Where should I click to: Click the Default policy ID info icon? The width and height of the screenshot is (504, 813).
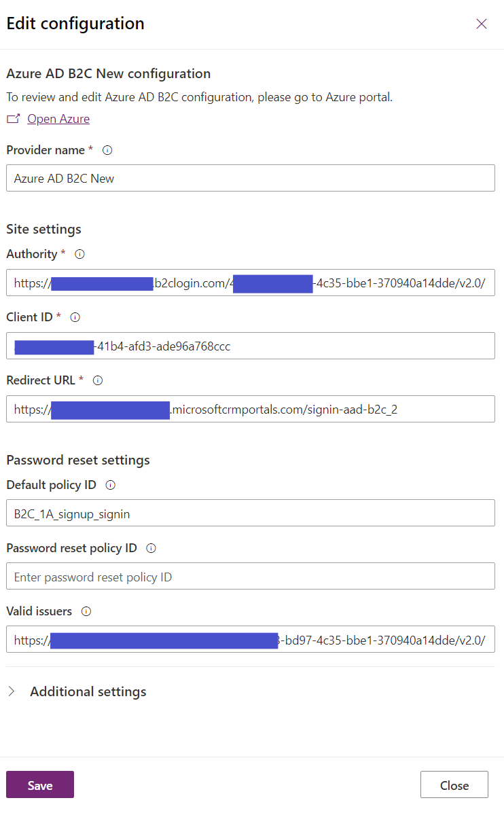pos(111,486)
